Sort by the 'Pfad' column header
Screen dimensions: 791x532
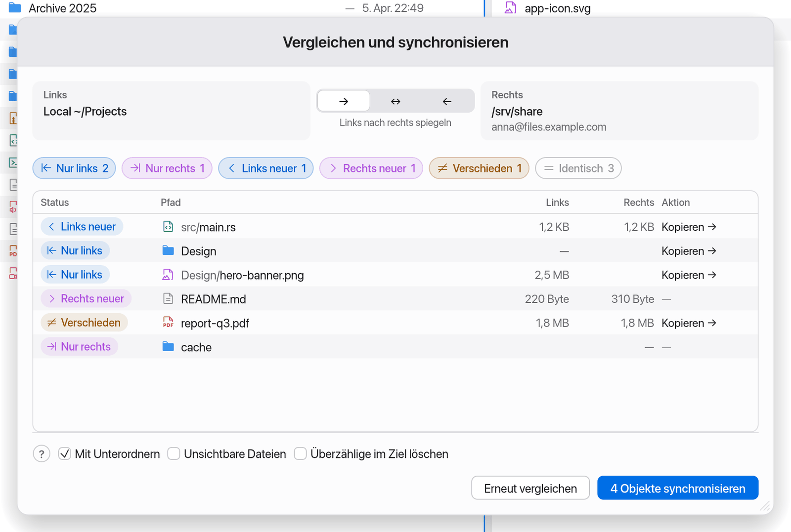(x=171, y=203)
